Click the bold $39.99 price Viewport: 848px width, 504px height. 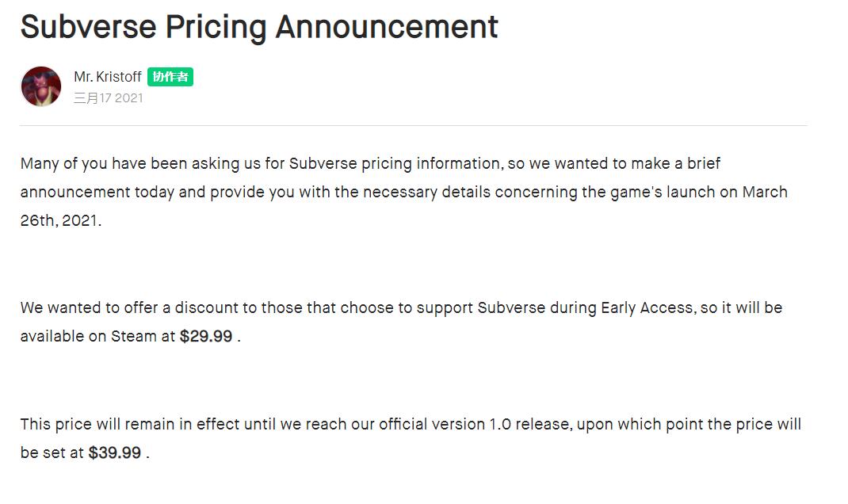pos(115,452)
